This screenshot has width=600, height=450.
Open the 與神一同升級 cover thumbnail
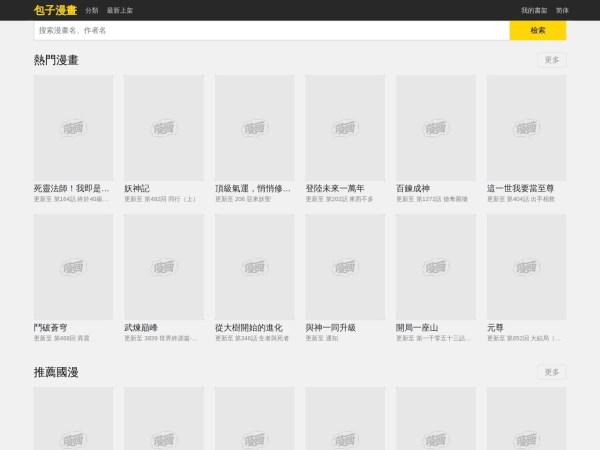[345, 267]
